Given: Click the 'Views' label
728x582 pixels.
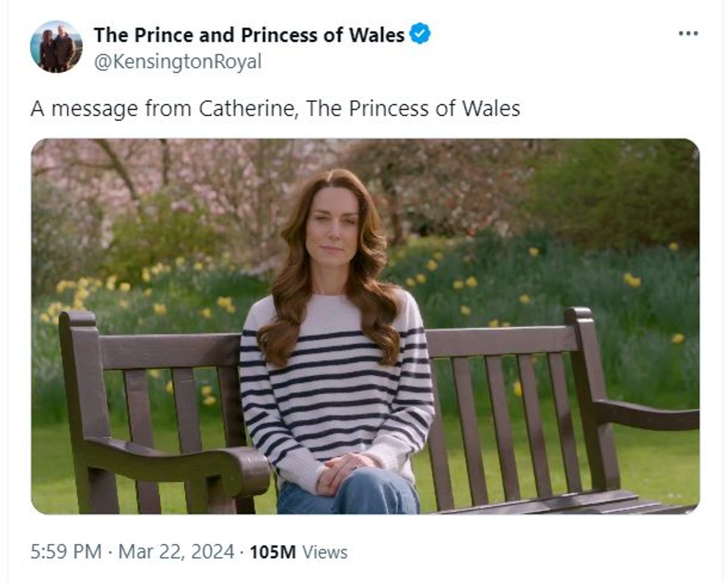Looking at the screenshot, I should pyautogui.click(x=325, y=551).
